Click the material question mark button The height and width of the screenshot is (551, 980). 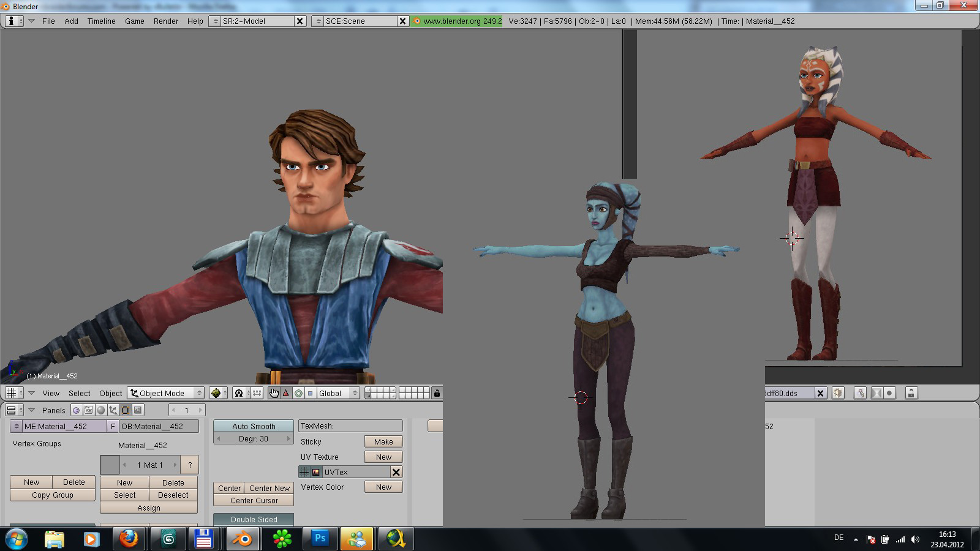point(190,465)
